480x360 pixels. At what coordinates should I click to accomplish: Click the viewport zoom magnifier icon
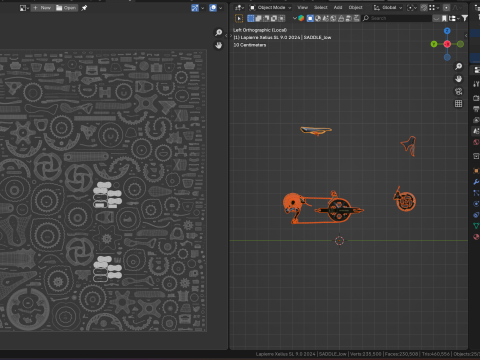(x=459, y=66)
